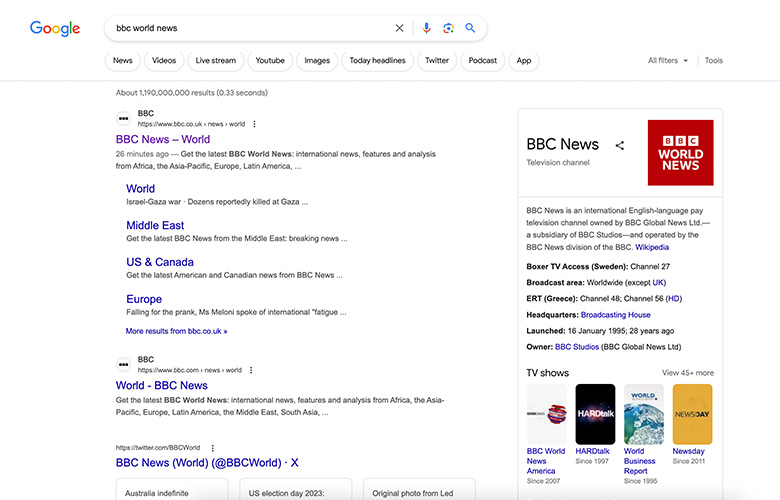
Task: Click the About 1,190,000,000 results text
Action: 192,93
